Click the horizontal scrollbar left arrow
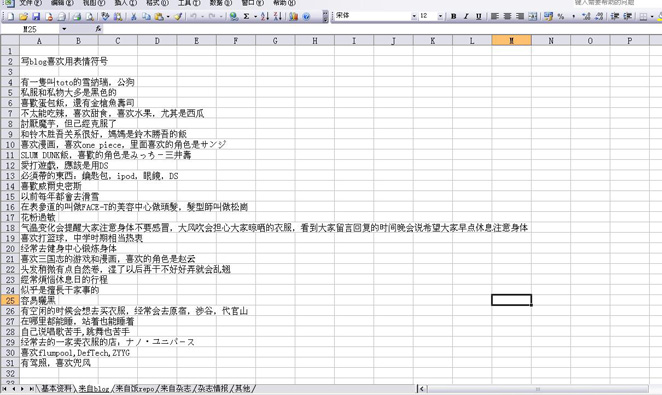662x395 pixels. coord(421,389)
